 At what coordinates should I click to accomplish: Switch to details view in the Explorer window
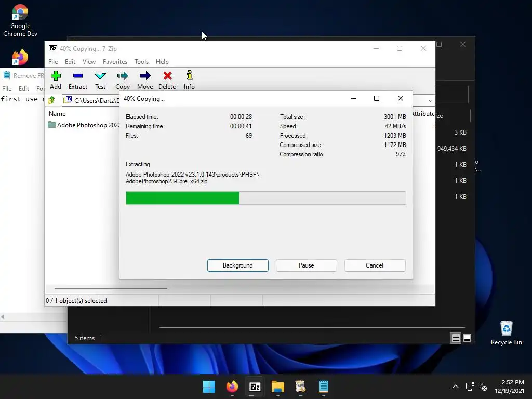(x=456, y=338)
